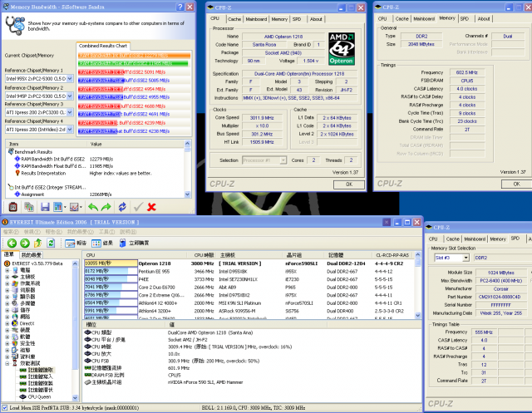Open the SPD tab in the CPU-Z Memory window
The image size is (532, 413).
click(x=465, y=18)
